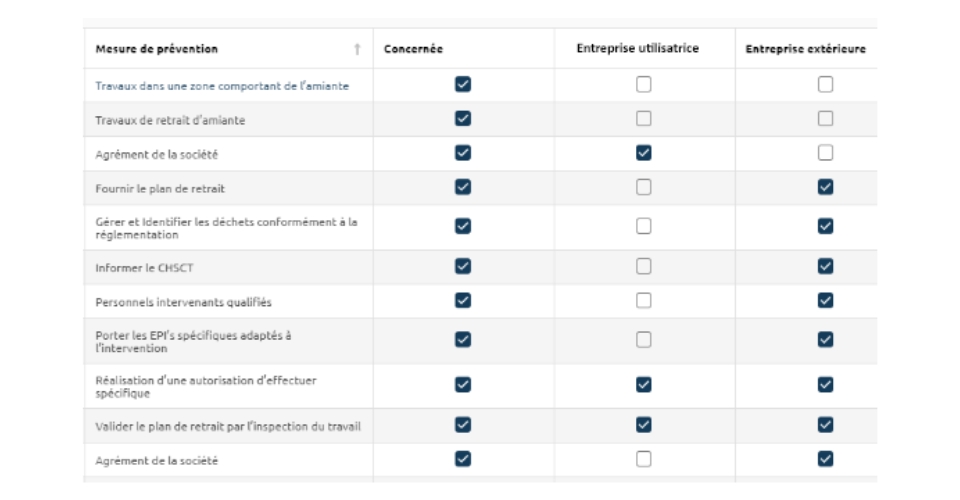Check Entreprise utilisatrice for Personnels intervenants qualifiés
Screen dimensions: 960x500
click(643, 300)
